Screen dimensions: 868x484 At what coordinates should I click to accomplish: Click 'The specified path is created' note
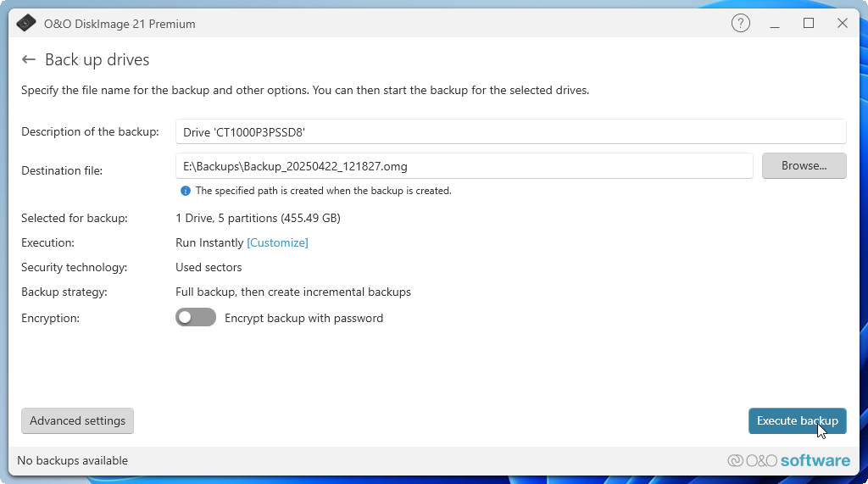pos(323,191)
